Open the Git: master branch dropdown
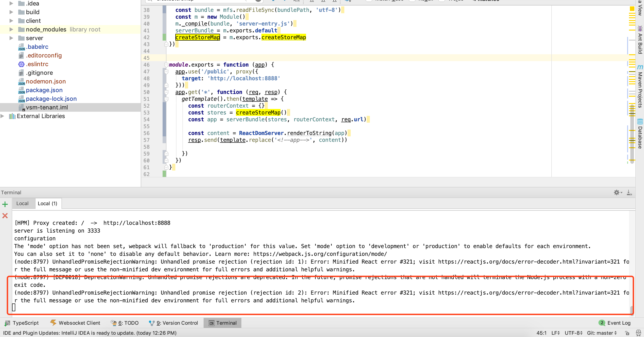This screenshot has width=644, height=337. pos(602,333)
